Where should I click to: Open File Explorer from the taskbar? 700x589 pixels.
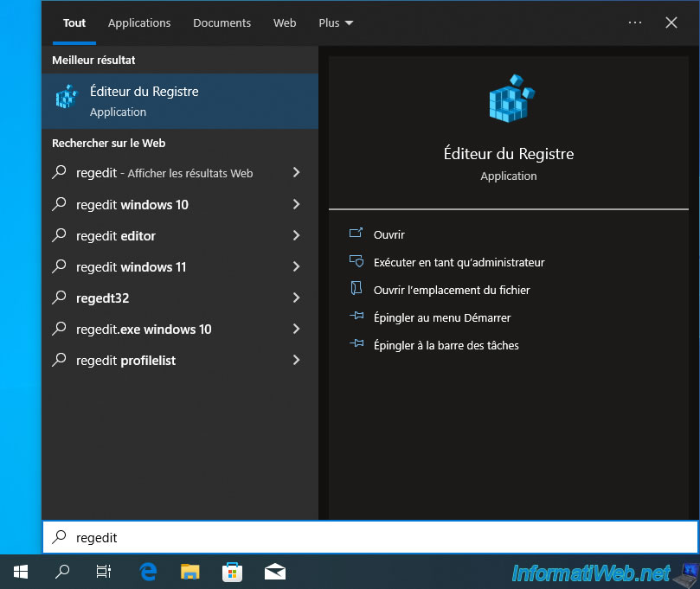tap(189, 572)
